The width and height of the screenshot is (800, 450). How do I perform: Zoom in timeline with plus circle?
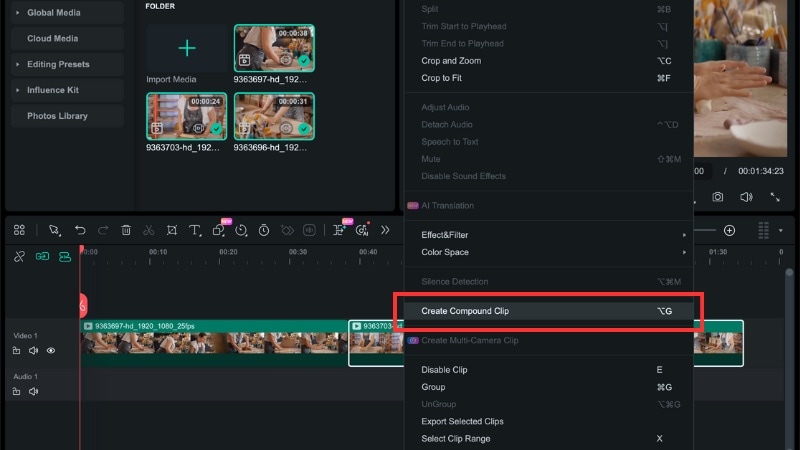point(730,231)
